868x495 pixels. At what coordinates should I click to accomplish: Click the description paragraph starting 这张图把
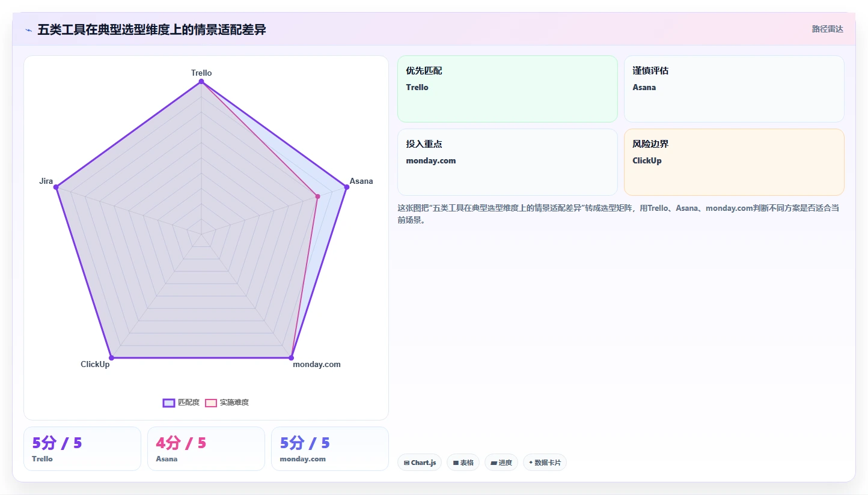619,214
